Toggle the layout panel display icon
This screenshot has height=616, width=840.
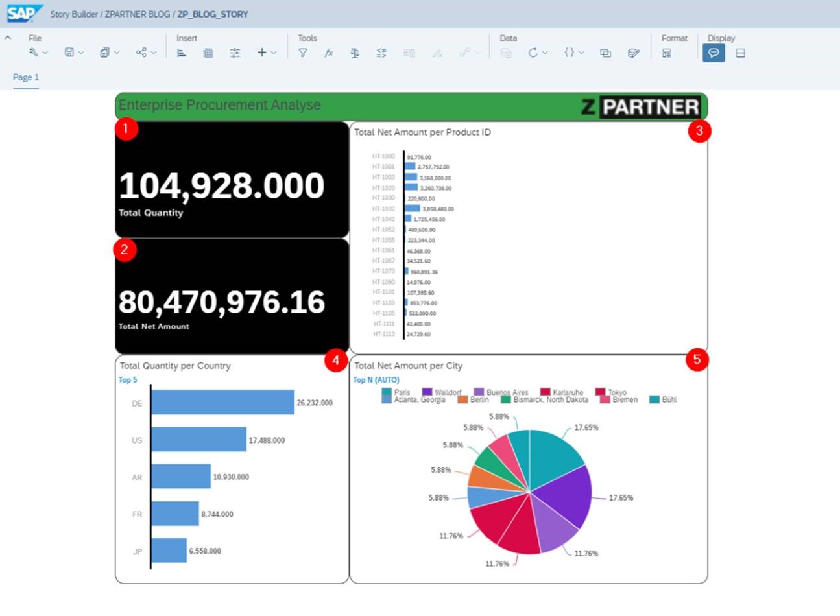coord(740,53)
